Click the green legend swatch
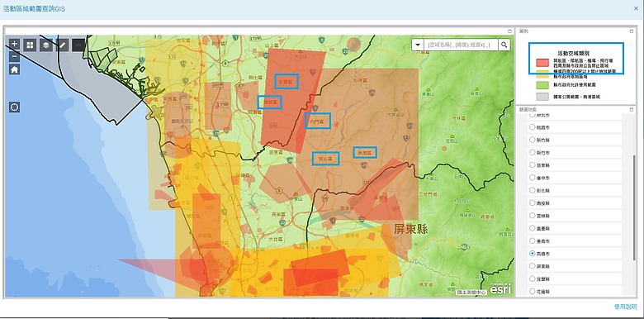This screenshot has height=319, width=644. [542, 85]
